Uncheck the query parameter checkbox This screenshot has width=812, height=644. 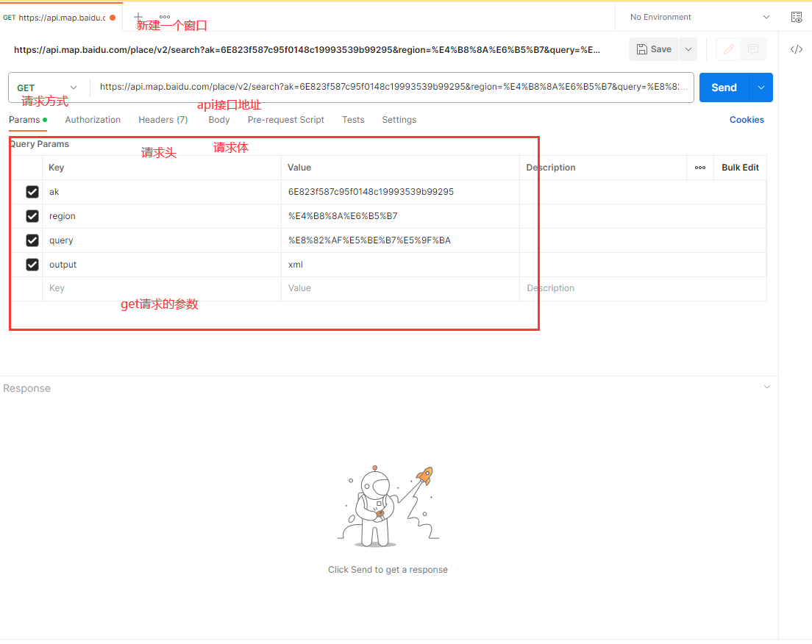[x=32, y=240]
